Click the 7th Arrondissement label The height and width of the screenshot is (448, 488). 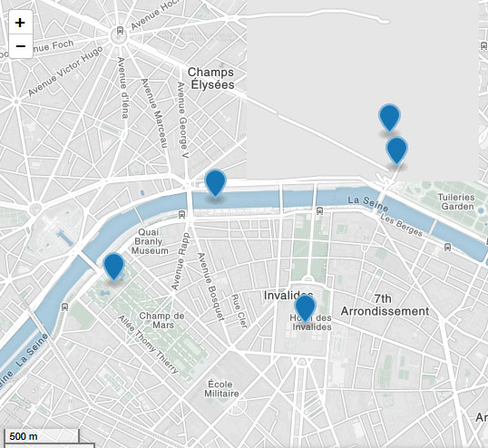[x=385, y=305]
